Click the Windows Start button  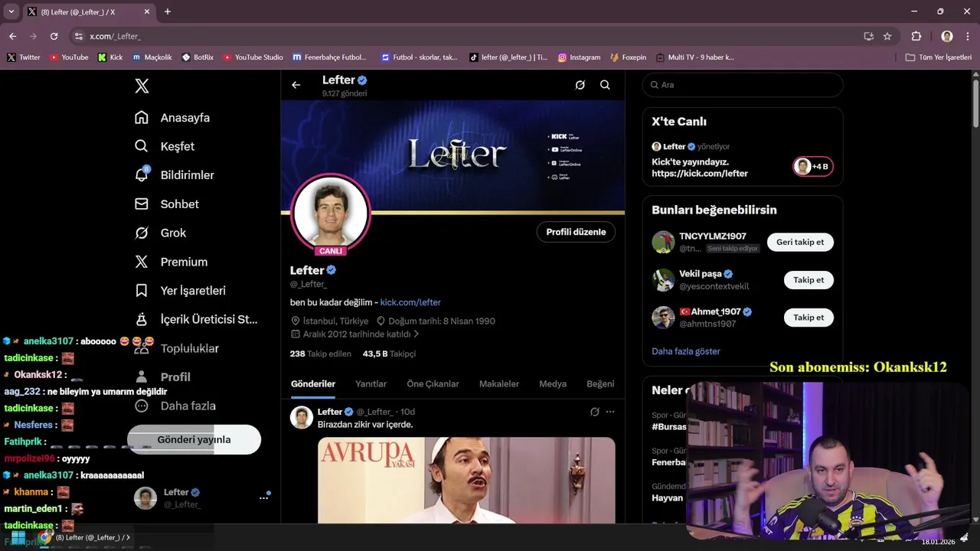click(17, 537)
